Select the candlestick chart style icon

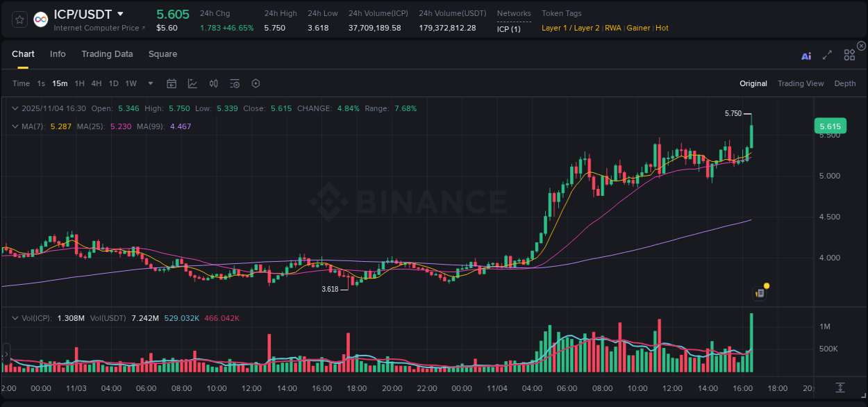[213, 83]
